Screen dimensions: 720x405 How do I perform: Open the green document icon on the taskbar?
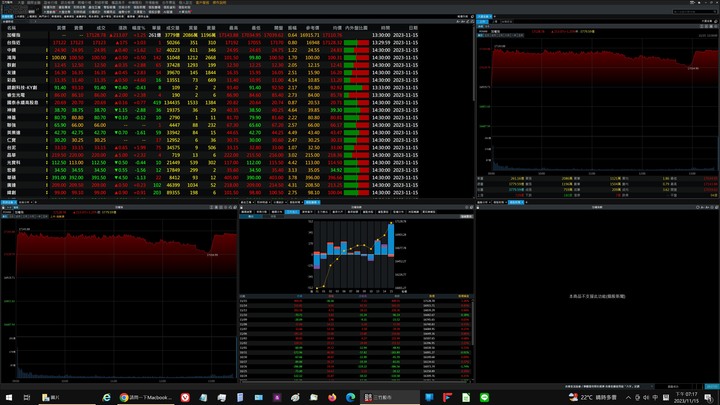tap(466, 397)
